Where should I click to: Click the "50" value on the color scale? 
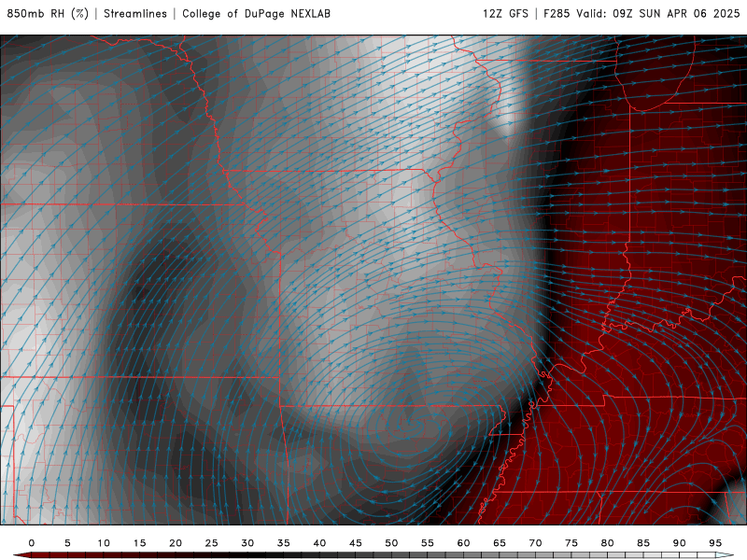(x=391, y=543)
